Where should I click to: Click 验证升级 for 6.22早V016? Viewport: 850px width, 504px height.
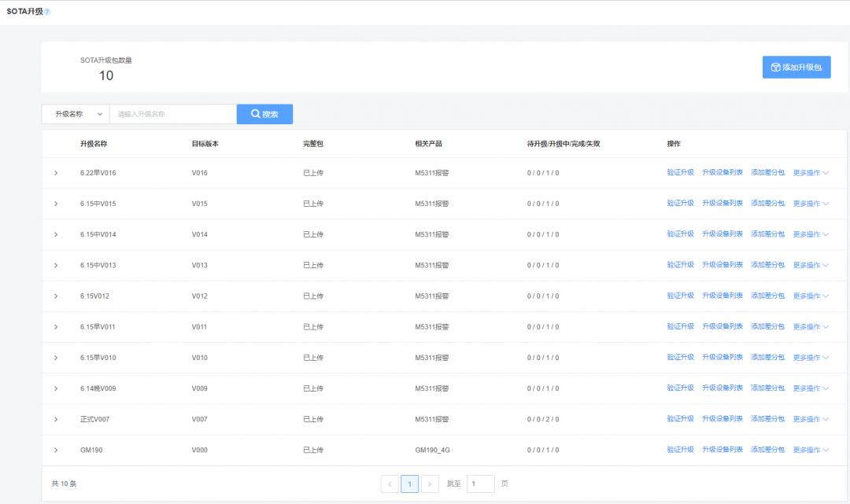pyautogui.click(x=680, y=172)
